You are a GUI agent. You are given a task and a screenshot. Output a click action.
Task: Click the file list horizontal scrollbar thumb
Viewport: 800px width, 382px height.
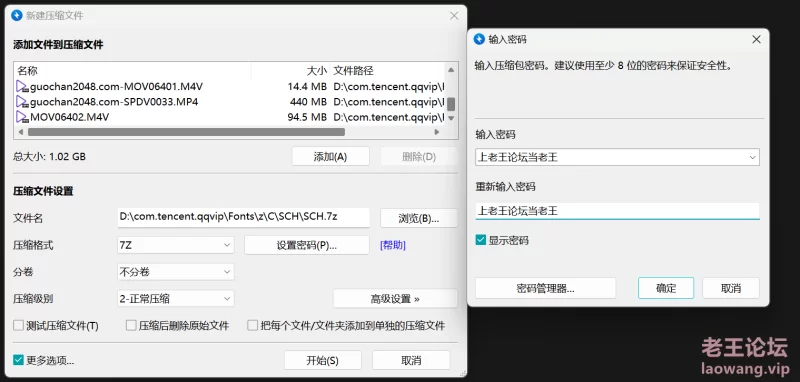(186, 132)
